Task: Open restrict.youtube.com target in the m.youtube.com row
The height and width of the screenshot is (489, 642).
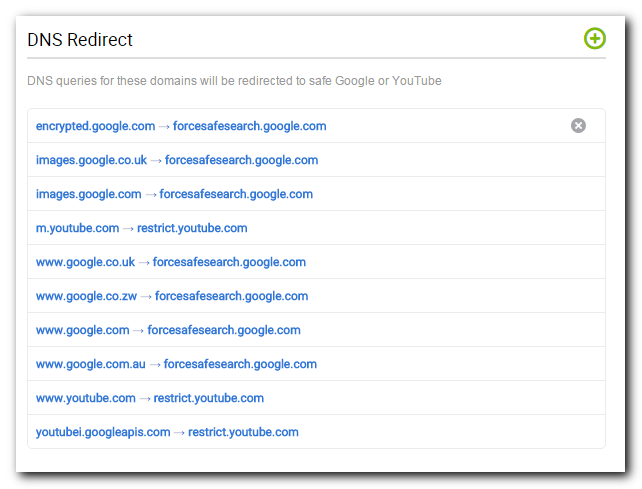Action: [192, 228]
